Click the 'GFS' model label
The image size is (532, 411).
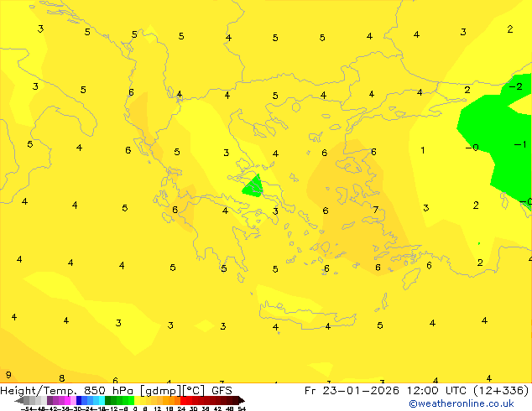tap(222, 391)
